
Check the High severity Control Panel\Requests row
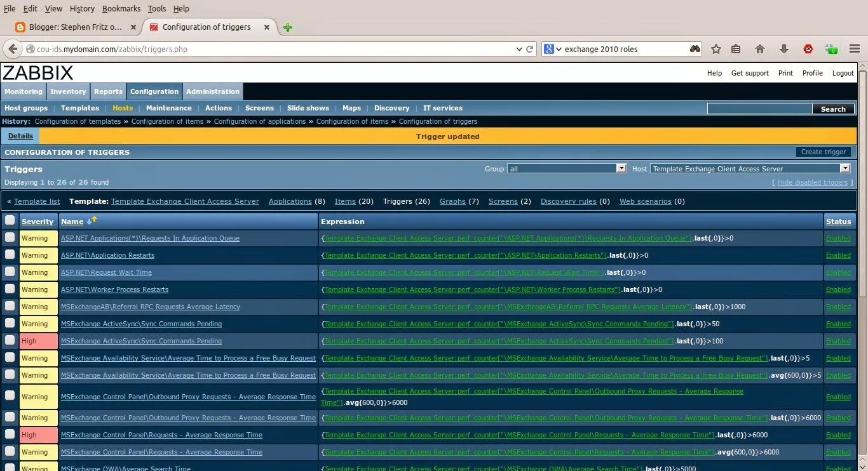coord(10,434)
